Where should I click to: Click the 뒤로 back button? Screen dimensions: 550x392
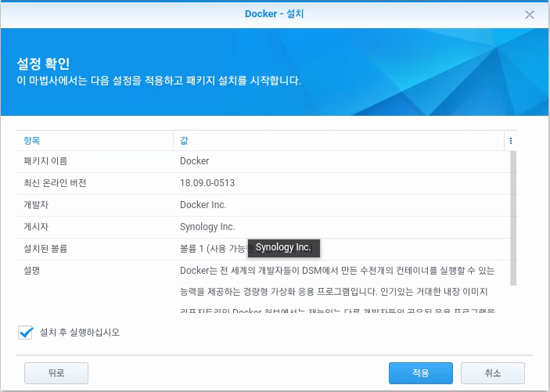click(x=56, y=373)
